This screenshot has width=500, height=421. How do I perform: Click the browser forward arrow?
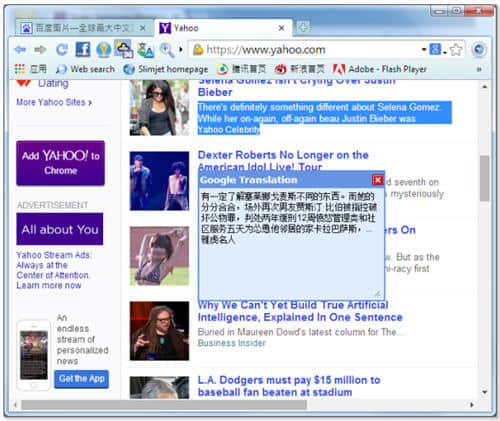click(x=41, y=50)
